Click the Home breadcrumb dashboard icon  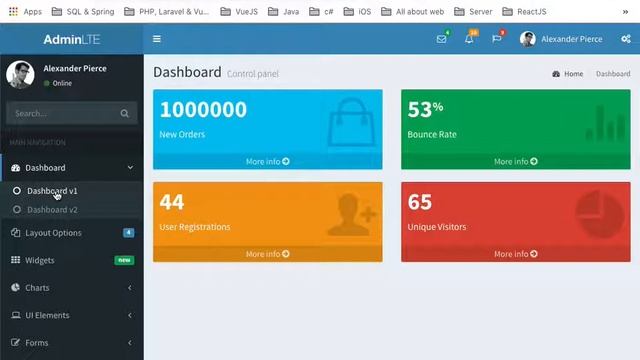pos(556,74)
